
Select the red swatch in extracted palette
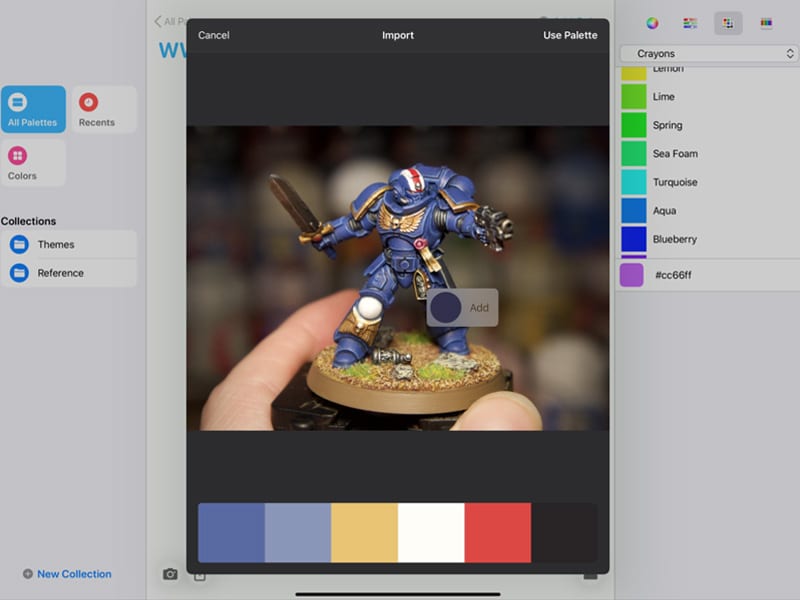click(x=497, y=533)
